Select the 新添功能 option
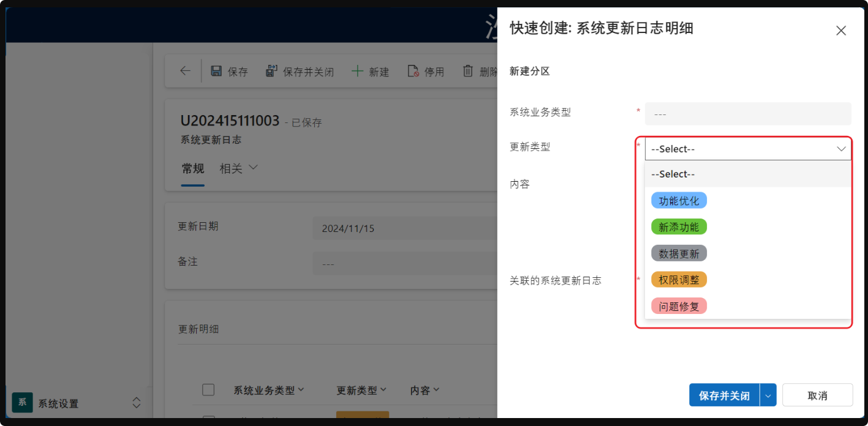Screen dimensions: 868x426 click(679, 226)
